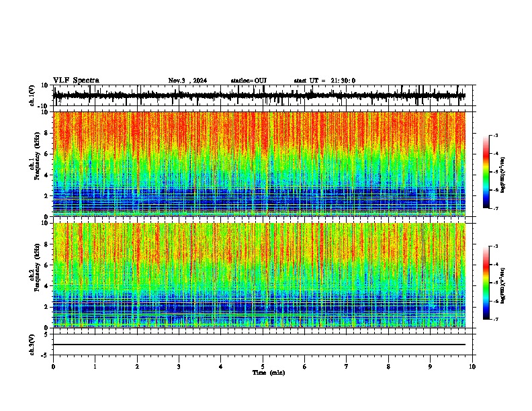Click time axis tick label 0
Screen dimensions: 532x411
point(53,367)
